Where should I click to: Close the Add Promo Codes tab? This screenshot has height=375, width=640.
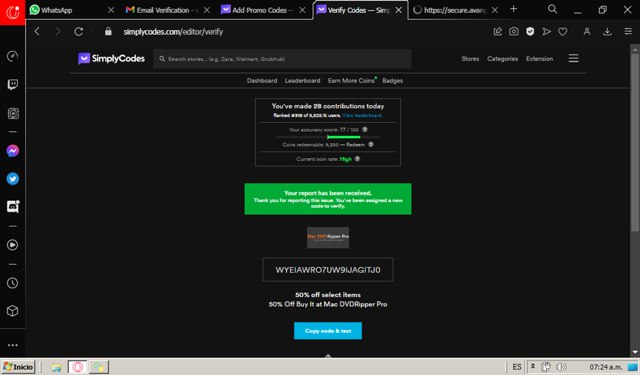302,10
